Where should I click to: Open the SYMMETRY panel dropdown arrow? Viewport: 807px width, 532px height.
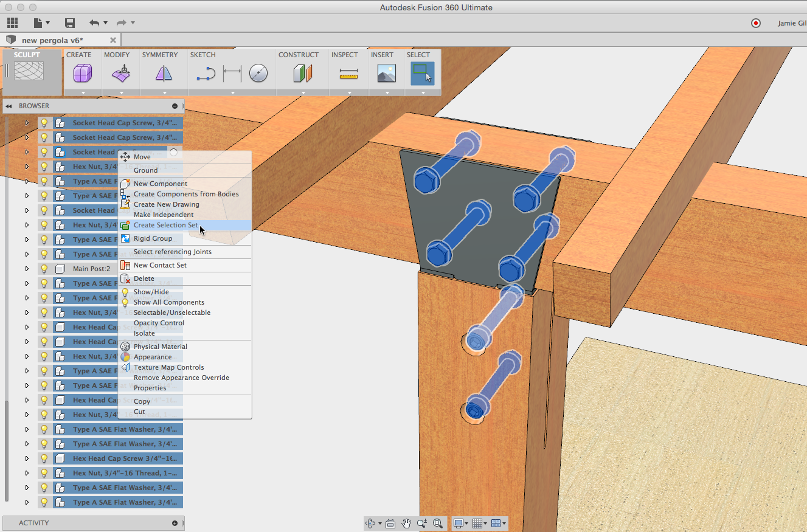coord(164,93)
